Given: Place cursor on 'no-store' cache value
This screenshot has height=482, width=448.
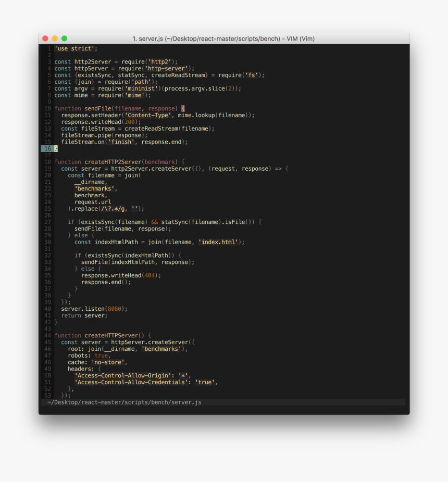Looking at the screenshot, I should click(109, 362).
